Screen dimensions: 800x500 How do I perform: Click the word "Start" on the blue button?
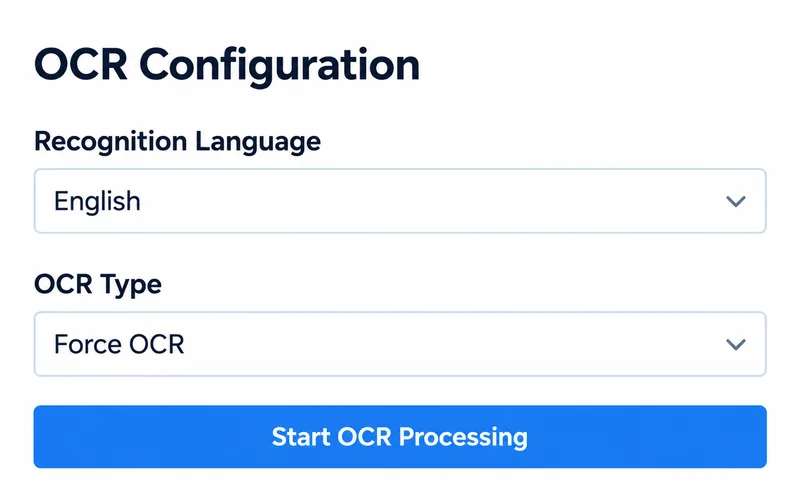click(x=301, y=437)
